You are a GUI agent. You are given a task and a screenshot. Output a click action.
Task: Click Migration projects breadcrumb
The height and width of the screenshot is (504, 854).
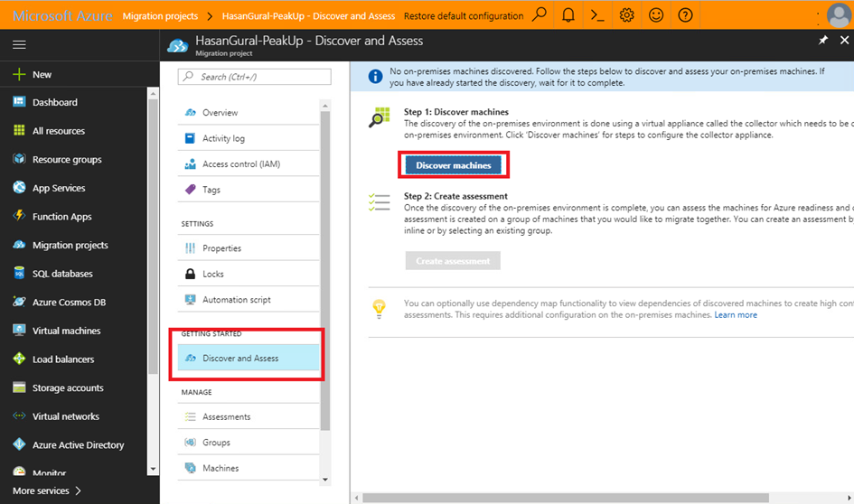(160, 16)
